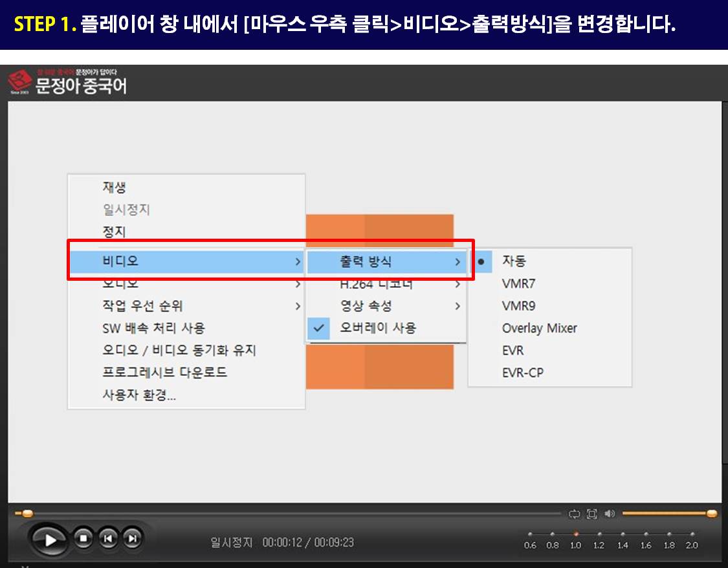
Task: Click the previous track button
Action: coord(107,538)
